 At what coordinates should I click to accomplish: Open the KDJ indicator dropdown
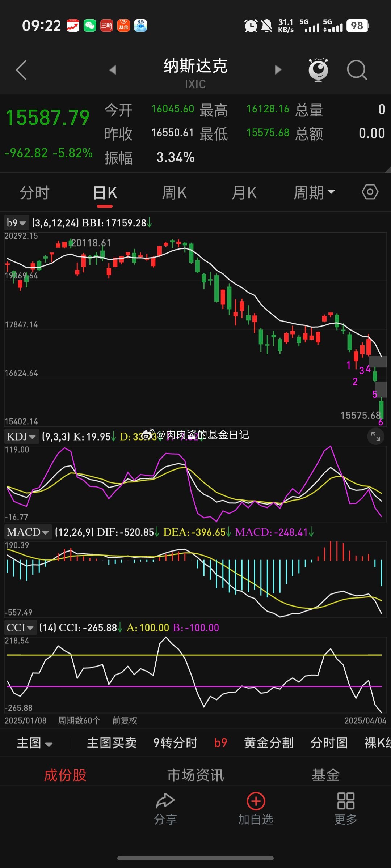(21, 437)
